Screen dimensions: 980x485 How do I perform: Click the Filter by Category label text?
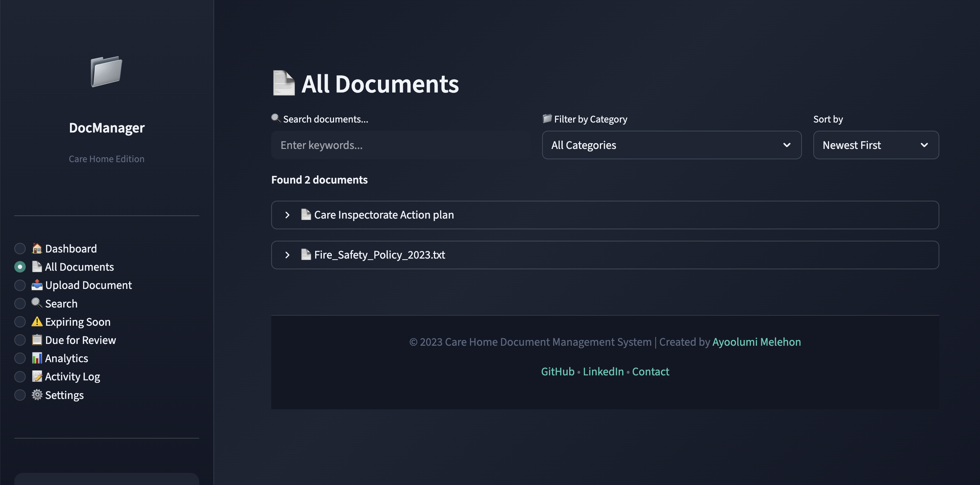pyautogui.click(x=590, y=119)
